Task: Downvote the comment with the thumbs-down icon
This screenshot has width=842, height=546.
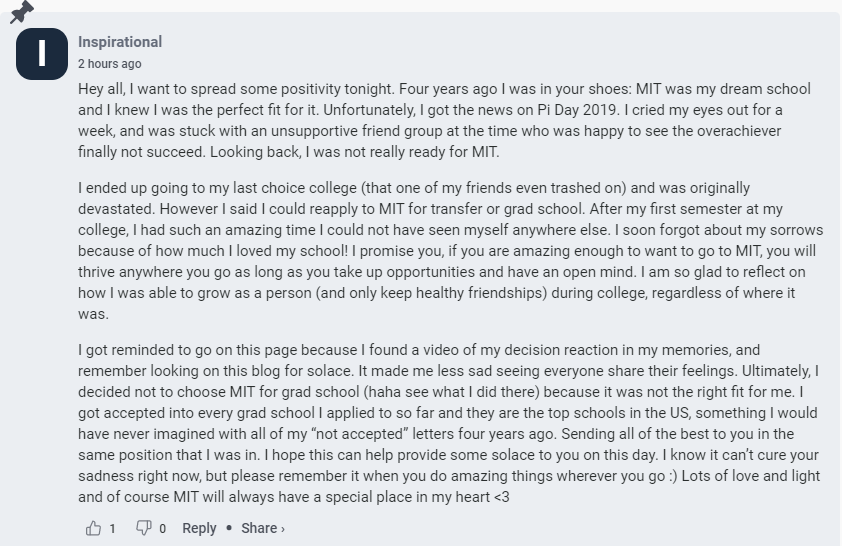Action: 143,528
